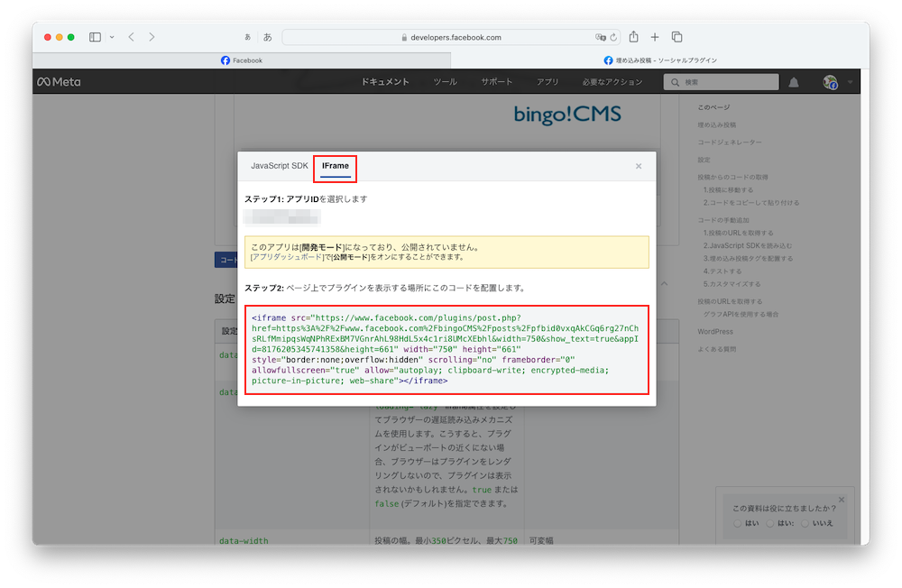Switch to the 埋め込み投稿 tab
Image resolution: width=902 pixels, height=588 pixels.
click(x=660, y=60)
